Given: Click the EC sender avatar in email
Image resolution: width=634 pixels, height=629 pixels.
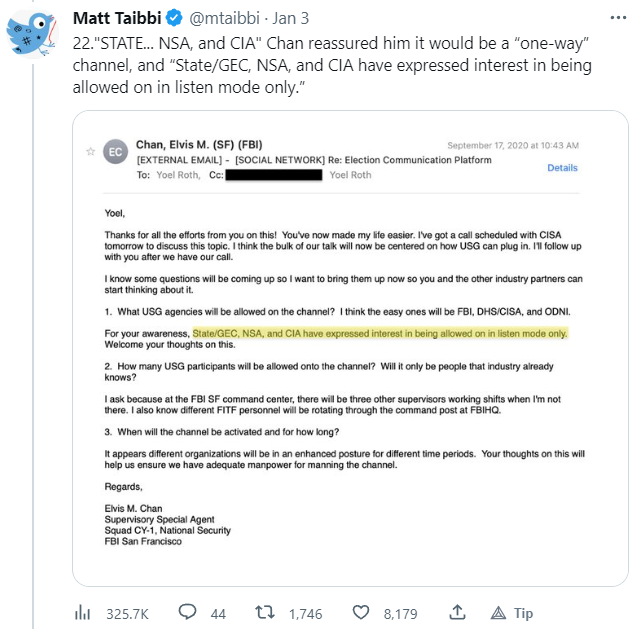Looking at the screenshot, I should pyautogui.click(x=115, y=151).
